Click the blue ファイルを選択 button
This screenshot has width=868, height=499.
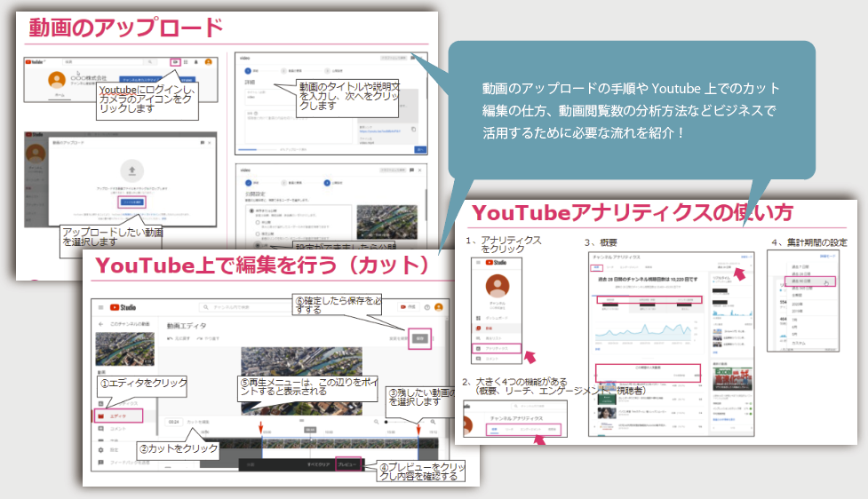tap(132, 202)
